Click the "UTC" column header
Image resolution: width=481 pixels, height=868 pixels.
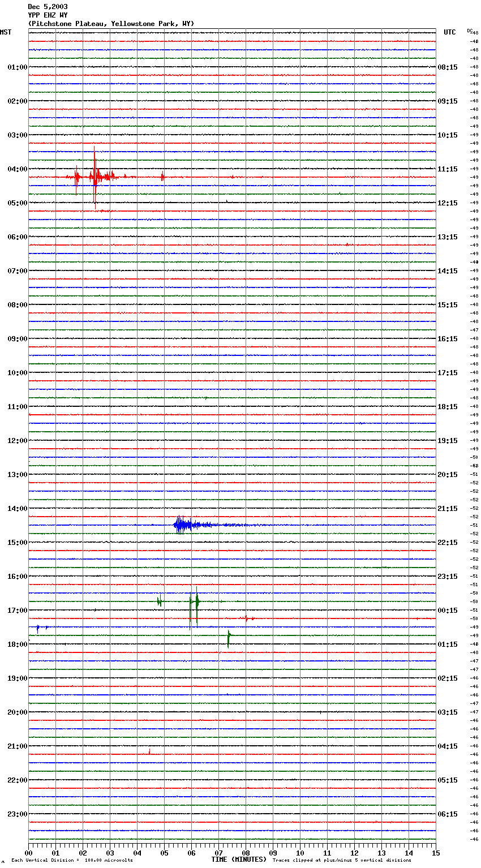pos(450,32)
